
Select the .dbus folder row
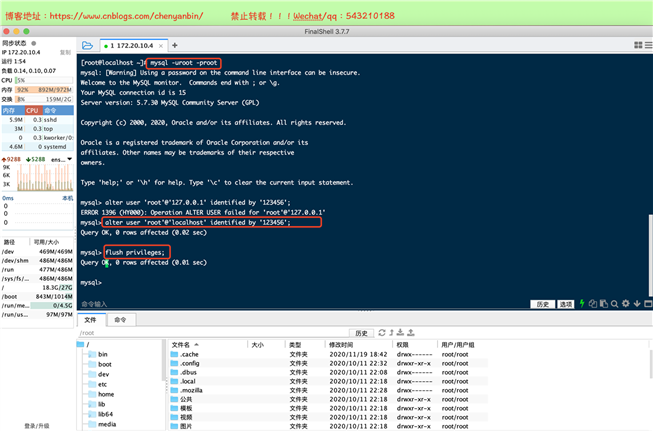pyautogui.click(x=329, y=372)
